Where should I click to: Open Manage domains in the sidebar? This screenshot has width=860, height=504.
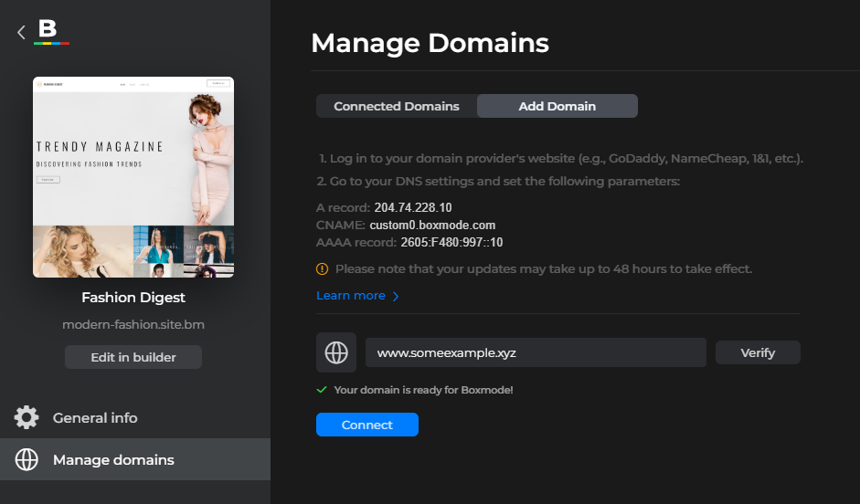coord(113,459)
